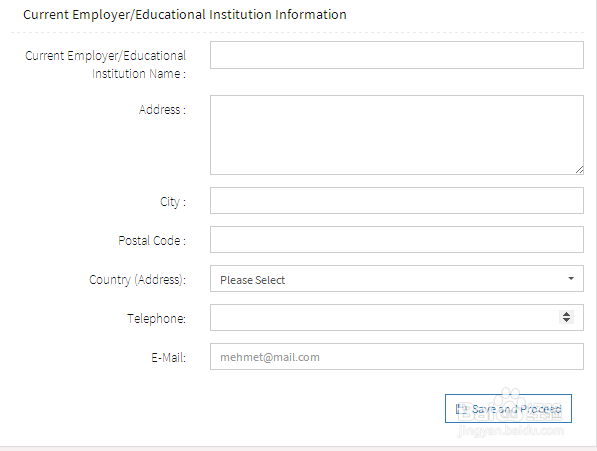
Task: Click the Telephone field spinner arrows
Action: pos(567,317)
